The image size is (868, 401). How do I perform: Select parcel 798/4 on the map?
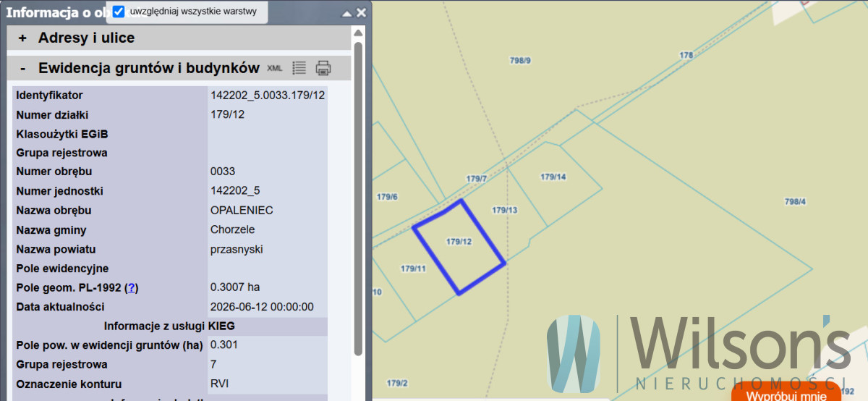tap(795, 202)
